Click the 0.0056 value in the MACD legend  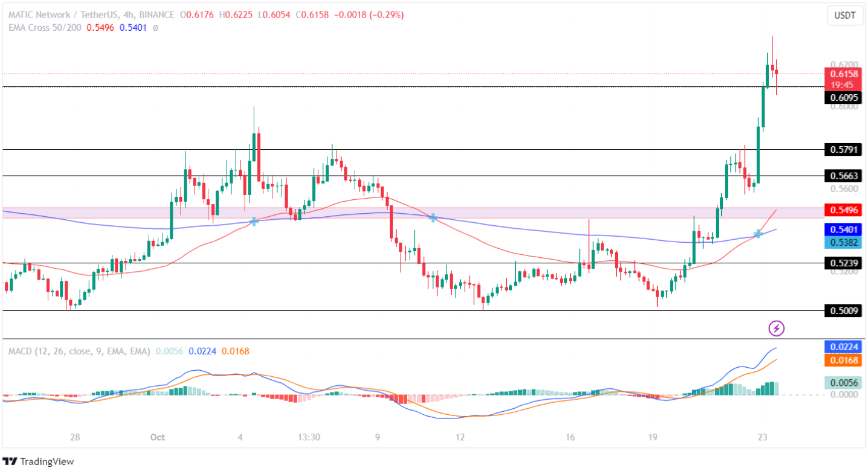(x=170, y=351)
